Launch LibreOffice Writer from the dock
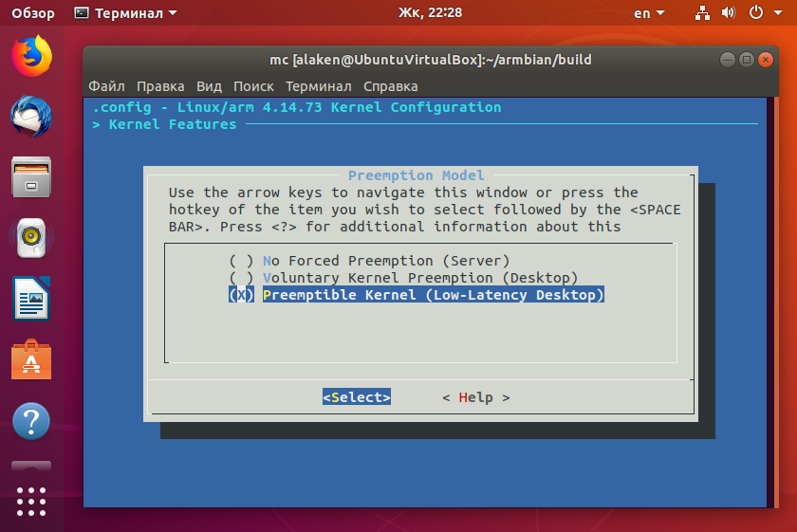This screenshot has width=797, height=532. pos(31,299)
